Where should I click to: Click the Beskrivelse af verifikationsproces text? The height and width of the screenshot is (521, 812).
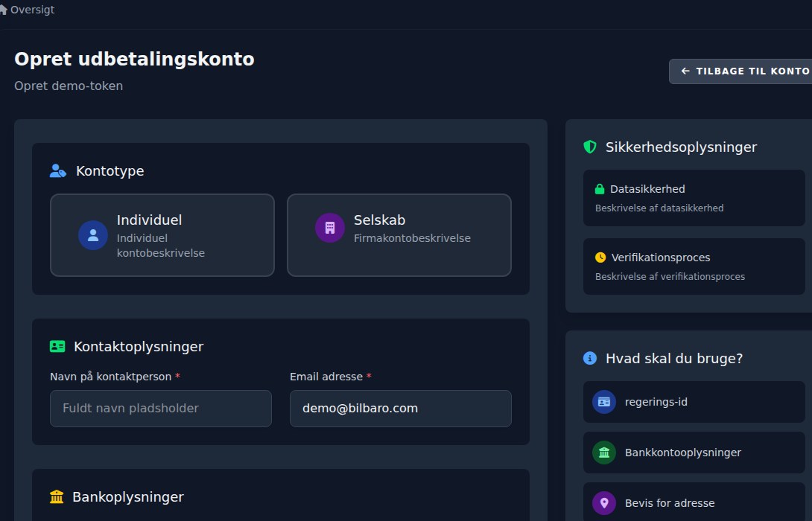point(670,276)
